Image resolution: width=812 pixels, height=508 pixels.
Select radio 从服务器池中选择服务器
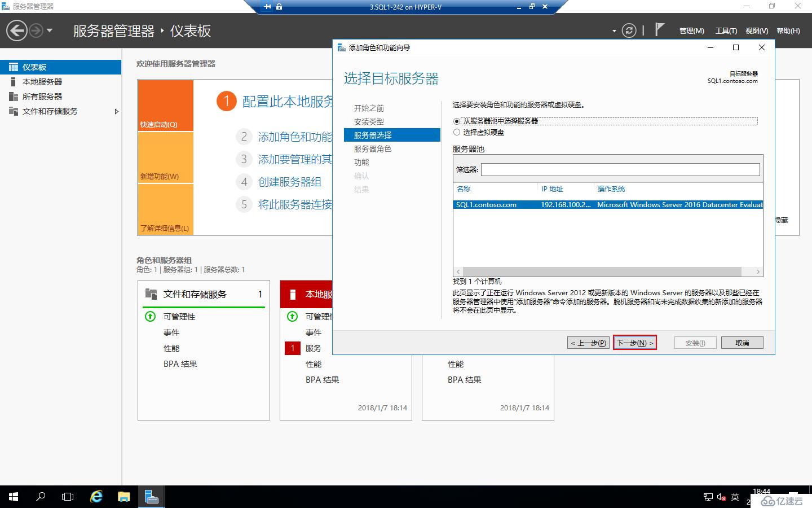coord(457,121)
